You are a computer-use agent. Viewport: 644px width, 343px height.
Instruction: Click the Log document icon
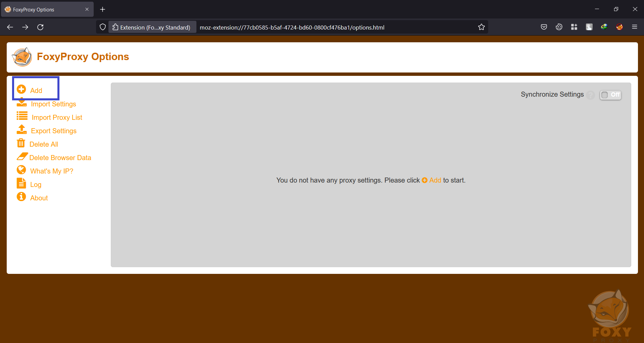(x=21, y=183)
